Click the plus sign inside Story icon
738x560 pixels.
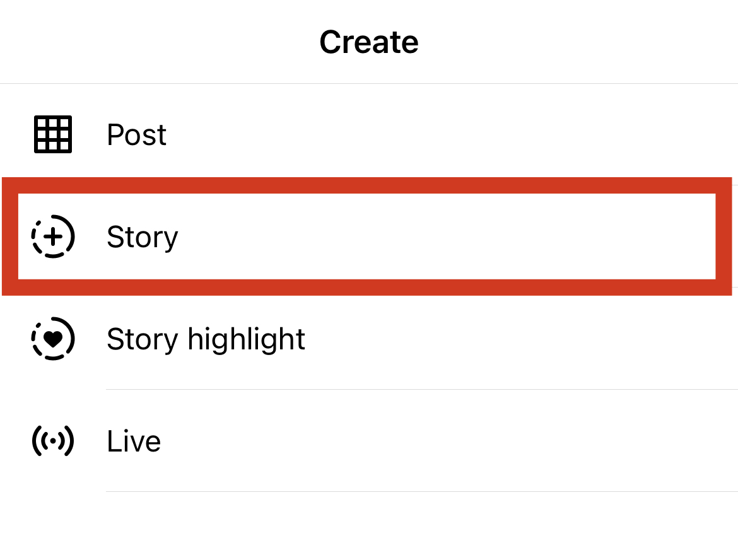point(53,236)
